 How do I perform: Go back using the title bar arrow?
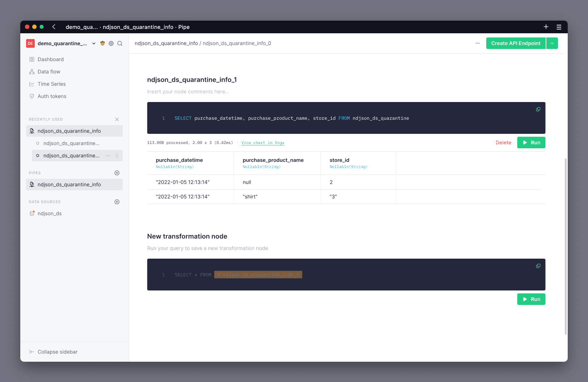(x=54, y=27)
